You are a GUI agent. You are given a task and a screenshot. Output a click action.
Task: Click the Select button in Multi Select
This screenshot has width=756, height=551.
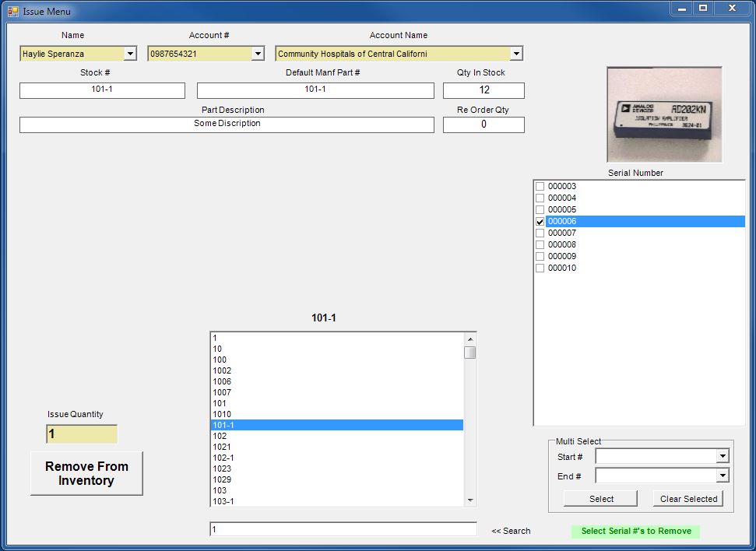tap(600, 499)
